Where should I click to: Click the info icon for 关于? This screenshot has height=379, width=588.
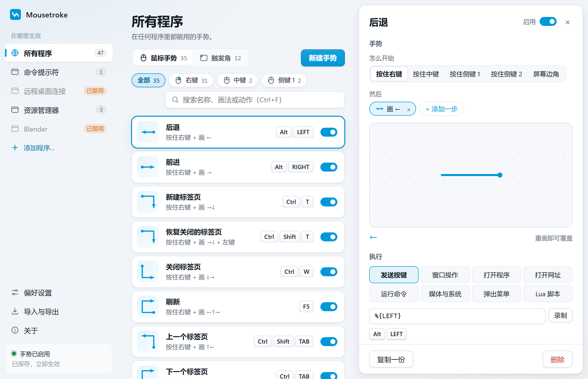(15, 330)
